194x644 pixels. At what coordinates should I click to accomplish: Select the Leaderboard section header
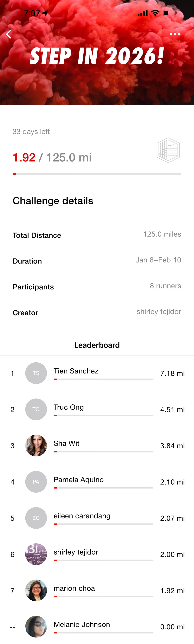pos(97,345)
